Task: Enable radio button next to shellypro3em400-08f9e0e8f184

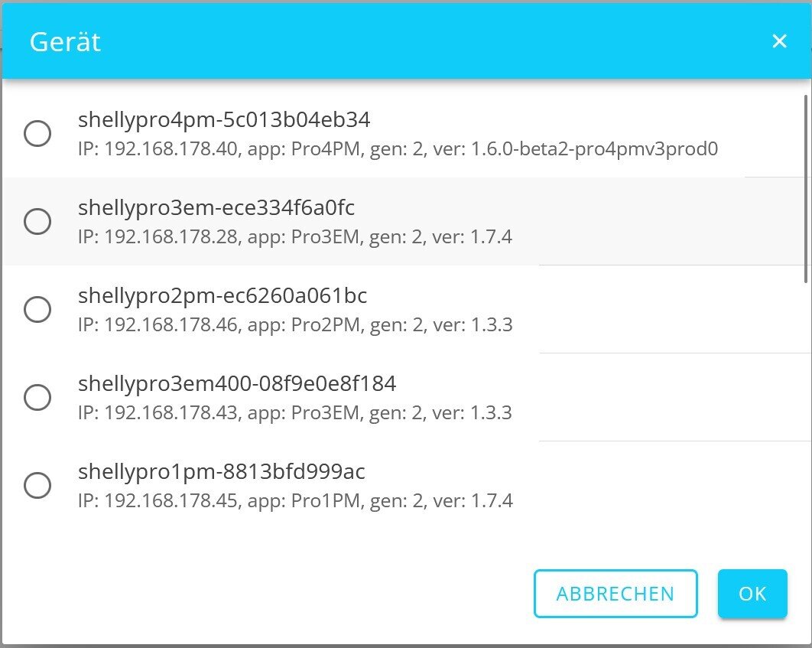Action: click(x=37, y=398)
